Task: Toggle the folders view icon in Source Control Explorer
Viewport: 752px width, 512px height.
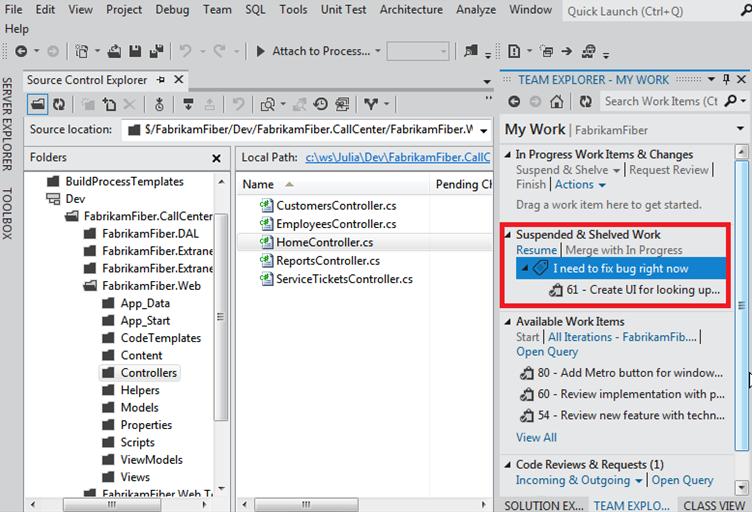Action: tap(37, 104)
